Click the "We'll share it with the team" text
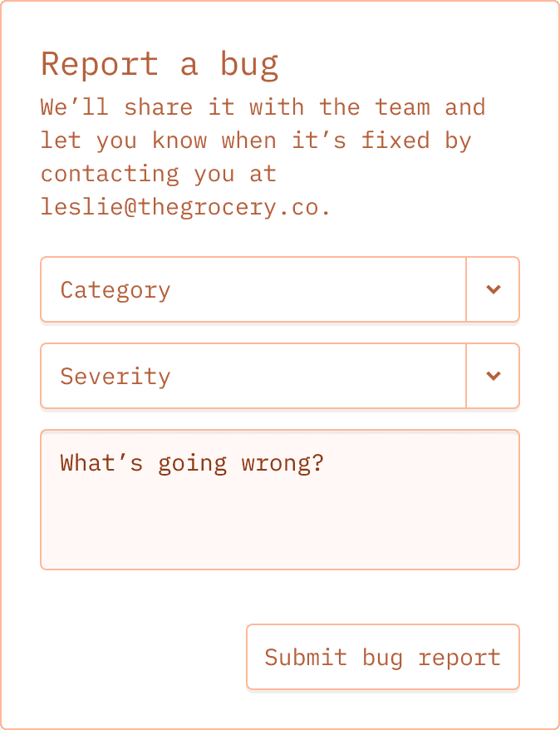This screenshot has height=730, width=560. pyautogui.click(x=263, y=107)
